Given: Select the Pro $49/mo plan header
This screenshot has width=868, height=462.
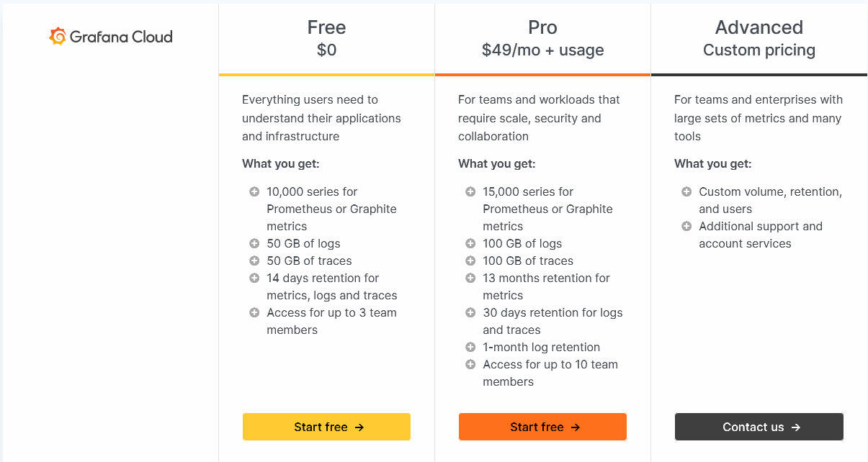Looking at the screenshot, I should click(542, 37).
